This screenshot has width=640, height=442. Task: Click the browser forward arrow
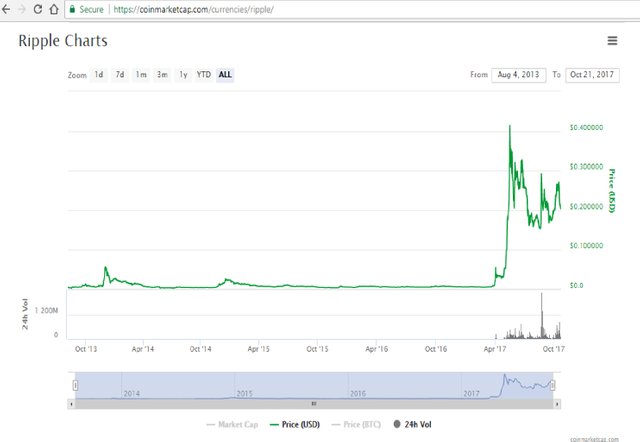22,9
